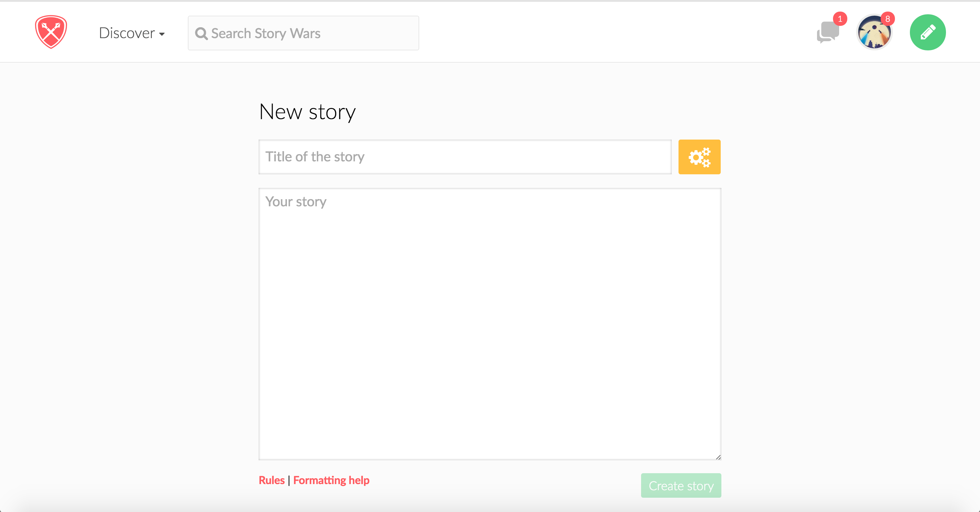The width and height of the screenshot is (980, 512).
Task: Open the Formatting help link
Action: [x=331, y=480]
